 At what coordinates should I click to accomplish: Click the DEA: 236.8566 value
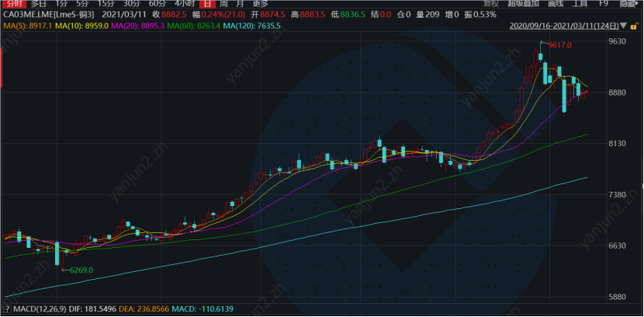pos(144,308)
